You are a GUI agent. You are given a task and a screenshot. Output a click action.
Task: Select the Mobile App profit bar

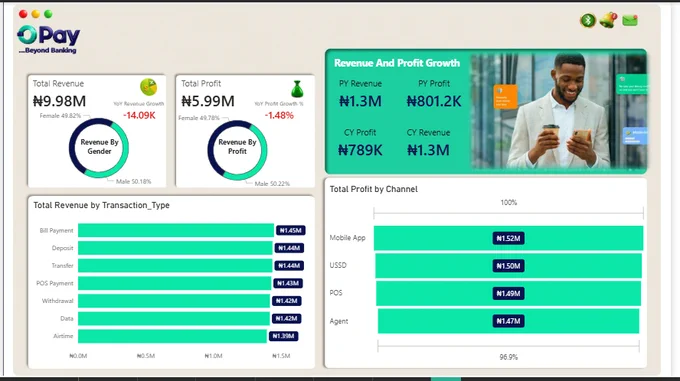(508, 238)
